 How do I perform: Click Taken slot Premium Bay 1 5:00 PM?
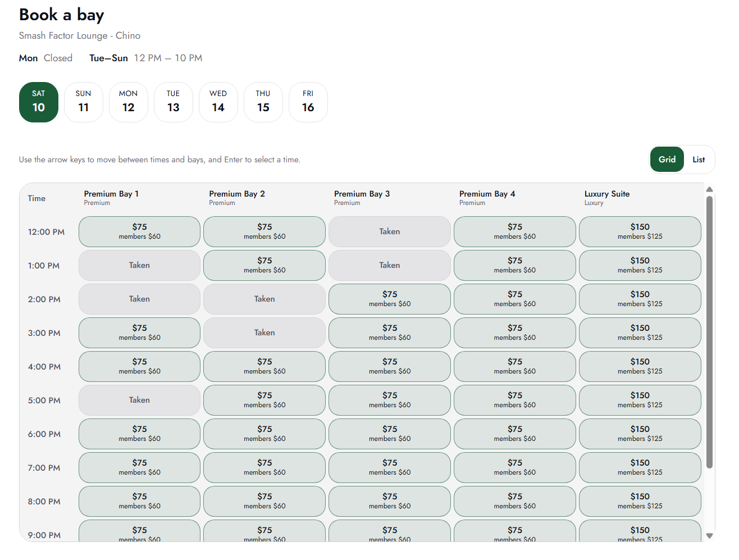(x=139, y=400)
